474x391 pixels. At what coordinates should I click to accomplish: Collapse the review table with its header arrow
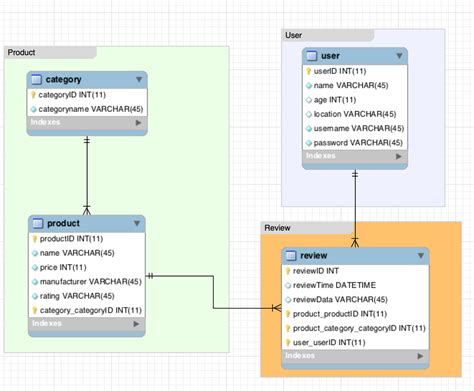point(421,256)
